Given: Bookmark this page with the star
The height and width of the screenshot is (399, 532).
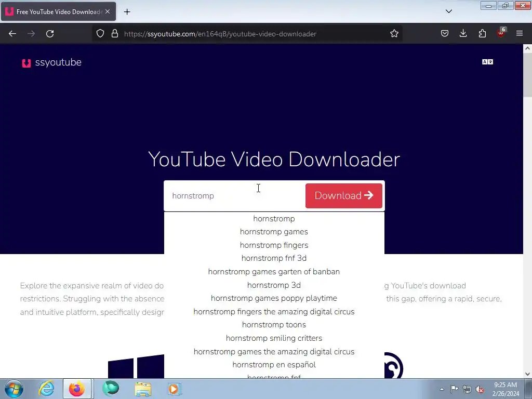Looking at the screenshot, I should coord(394,34).
